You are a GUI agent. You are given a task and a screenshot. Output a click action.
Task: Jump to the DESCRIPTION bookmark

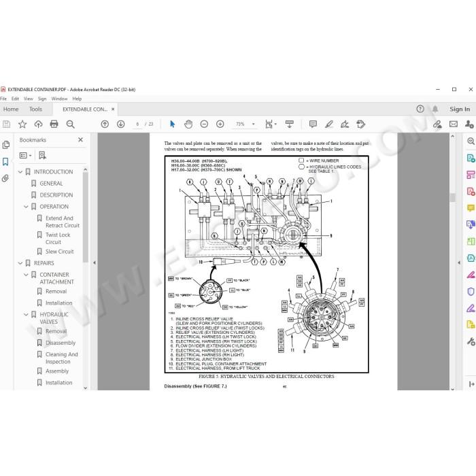[x=56, y=195]
